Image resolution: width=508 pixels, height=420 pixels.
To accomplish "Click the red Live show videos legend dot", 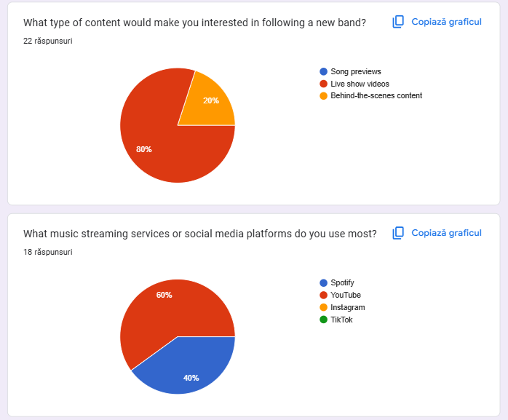I will coord(323,84).
